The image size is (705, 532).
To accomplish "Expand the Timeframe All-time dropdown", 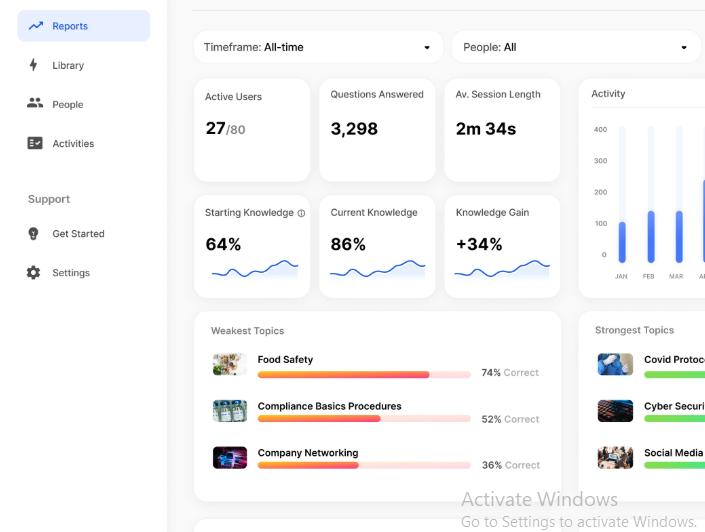I will [318, 47].
